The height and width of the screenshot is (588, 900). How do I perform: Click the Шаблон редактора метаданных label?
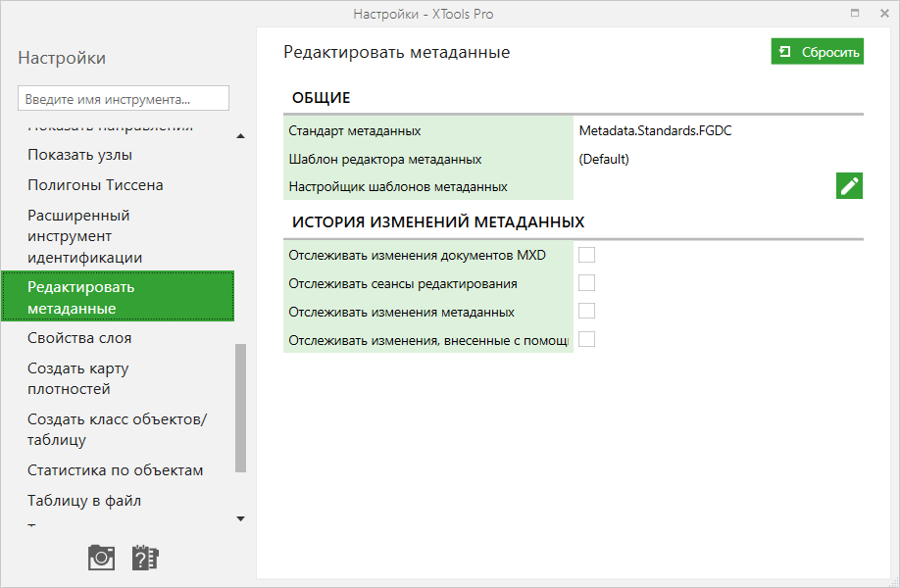click(385, 159)
